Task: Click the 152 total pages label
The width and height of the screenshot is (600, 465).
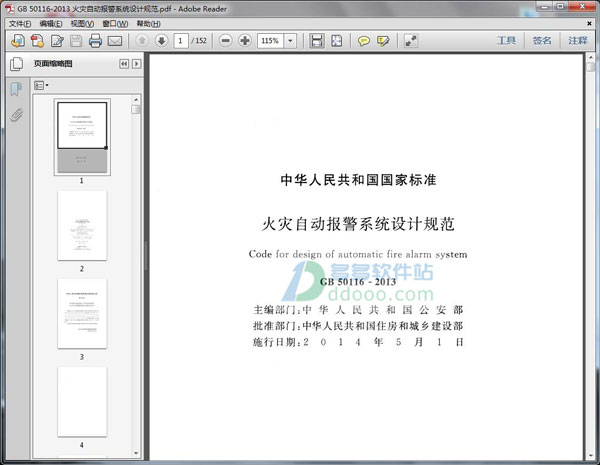Action: [201, 41]
